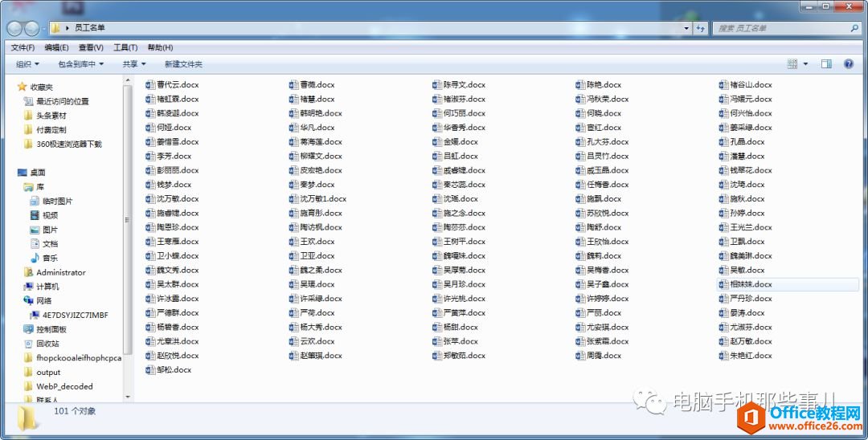
Task: Open the 包含到库中 dropdown
Action: point(81,64)
